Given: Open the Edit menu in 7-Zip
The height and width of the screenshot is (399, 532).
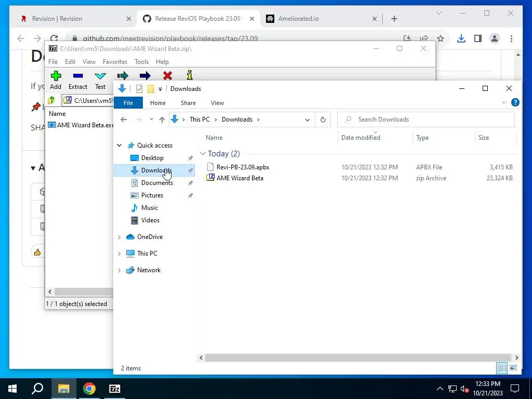Looking at the screenshot, I should 70,62.
